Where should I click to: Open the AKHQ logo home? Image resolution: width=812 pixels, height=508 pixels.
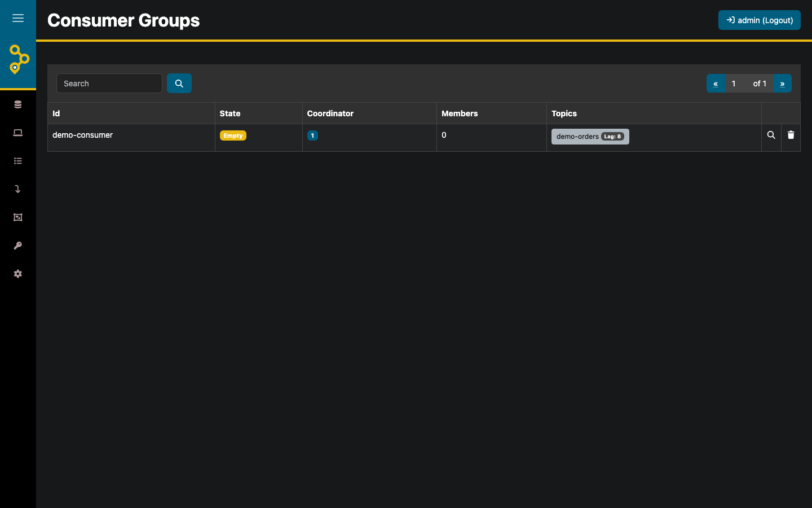coord(19,59)
